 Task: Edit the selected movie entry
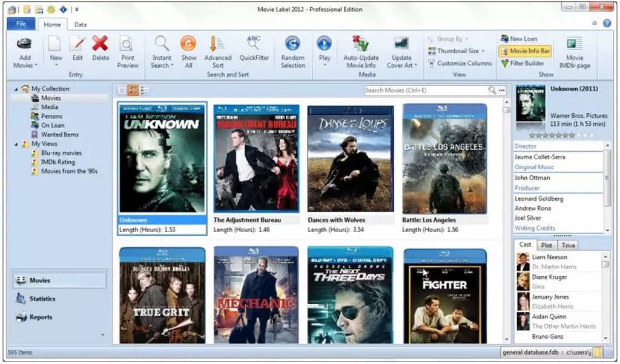pyautogui.click(x=77, y=48)
